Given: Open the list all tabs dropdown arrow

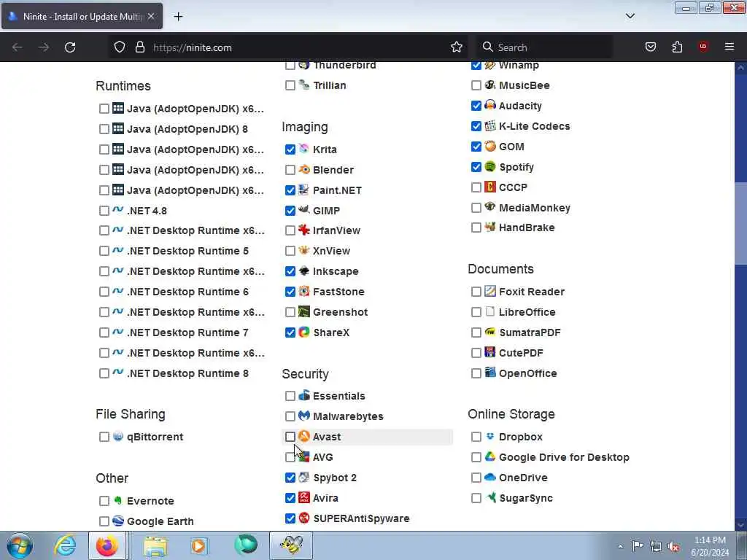Looking at the screenshot, I should point(630,16).
